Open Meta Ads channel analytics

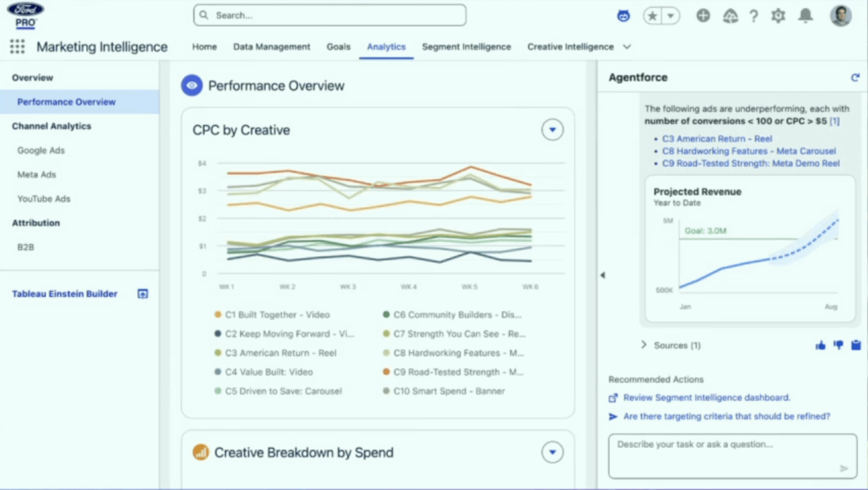pos(37,175)
